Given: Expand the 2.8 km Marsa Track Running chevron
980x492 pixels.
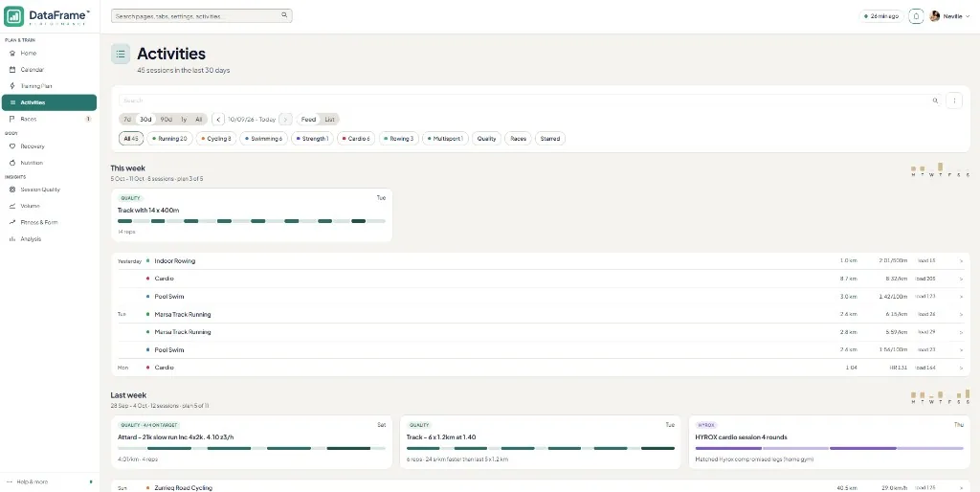Looking at the screenshot, I should point(961,332).
